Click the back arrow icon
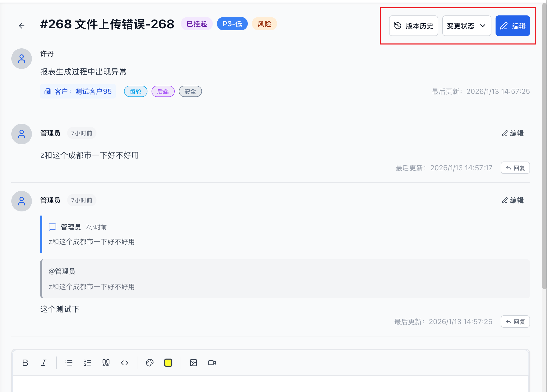547x392 pixels. [22, 25]
